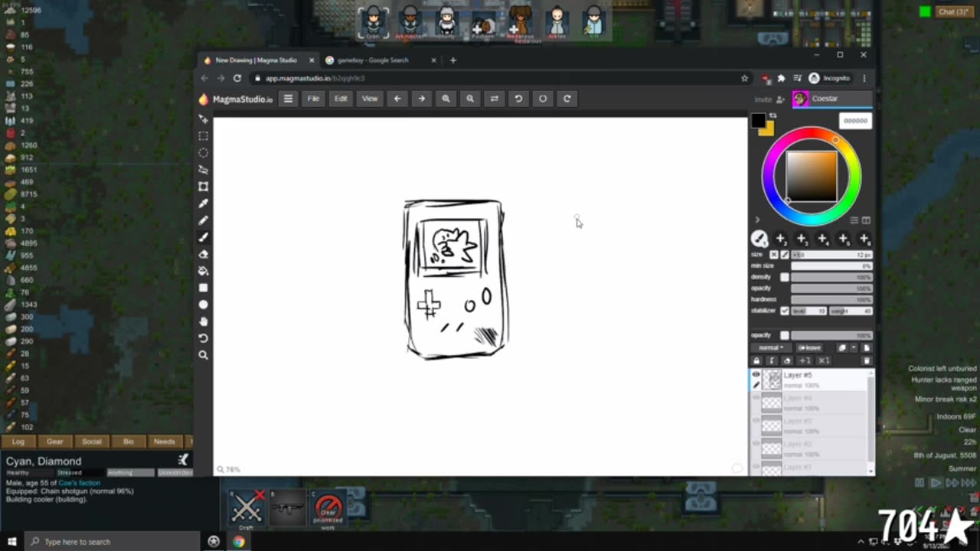Expand the color panel chevron
This screenshot has width=980, height=551.
tap(757, 220)
